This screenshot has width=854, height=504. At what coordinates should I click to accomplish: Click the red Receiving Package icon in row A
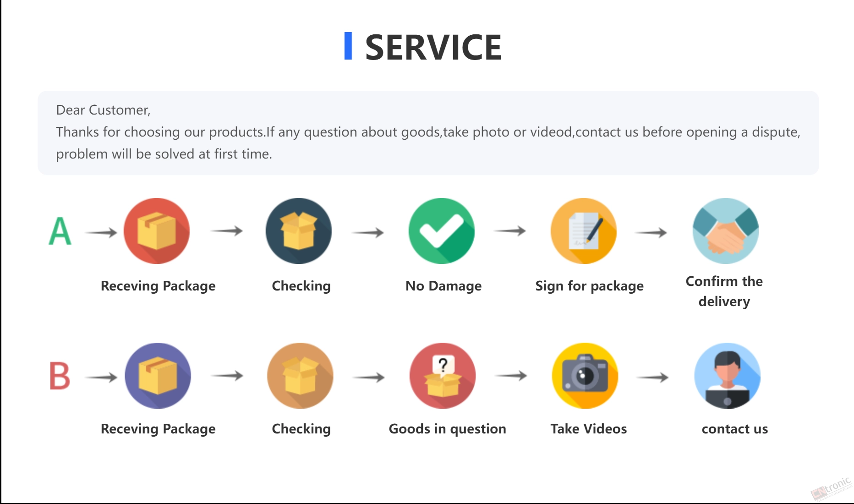click(x=157, y=231)
